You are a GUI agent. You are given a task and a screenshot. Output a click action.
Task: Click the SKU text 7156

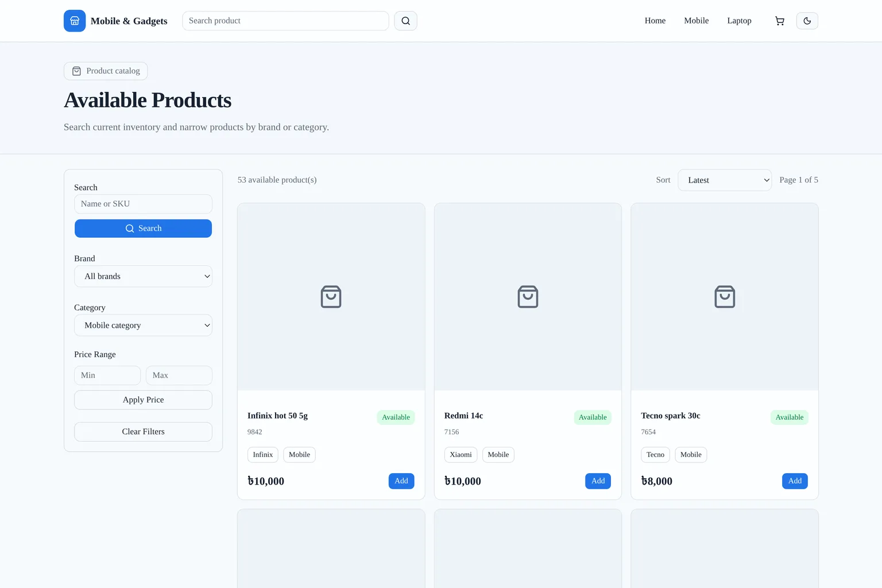451,432
